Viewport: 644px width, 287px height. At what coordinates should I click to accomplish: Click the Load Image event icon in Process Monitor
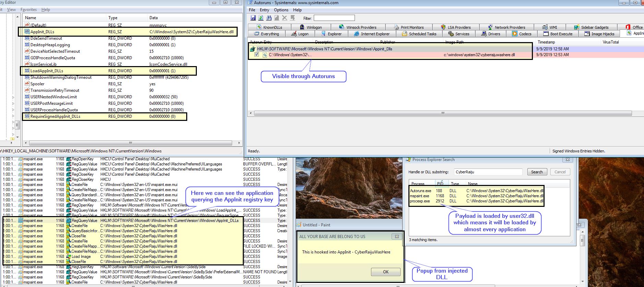point(68,257)
